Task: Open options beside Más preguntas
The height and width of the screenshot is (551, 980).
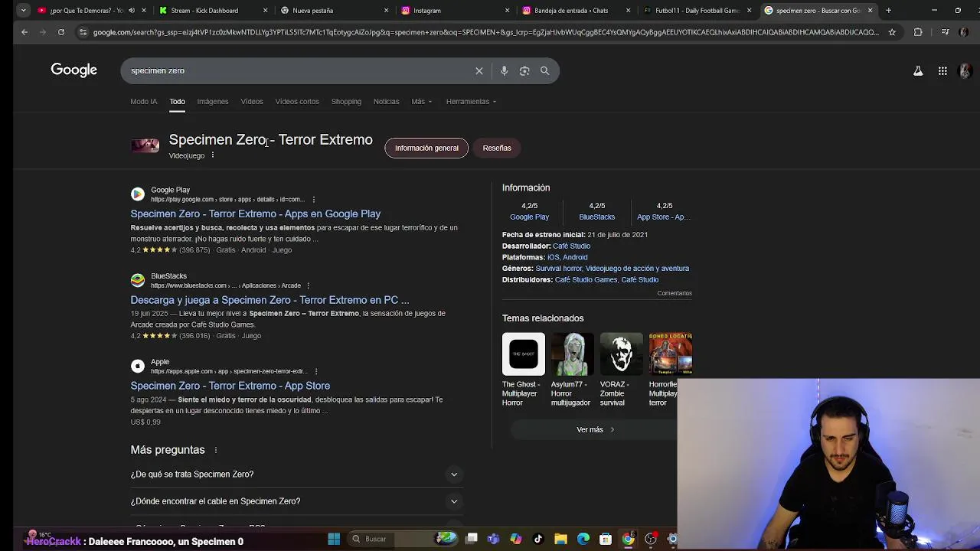Action: 216,450
